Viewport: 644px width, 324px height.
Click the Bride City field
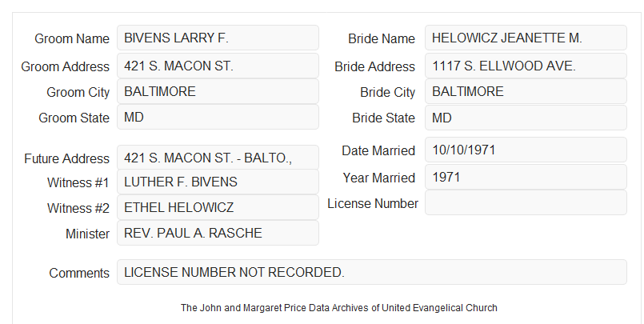pyautogui.click(x=526, y=91)
